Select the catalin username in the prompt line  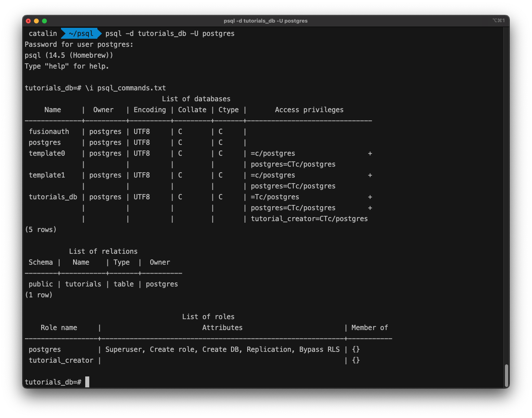(x=42, y=33)
